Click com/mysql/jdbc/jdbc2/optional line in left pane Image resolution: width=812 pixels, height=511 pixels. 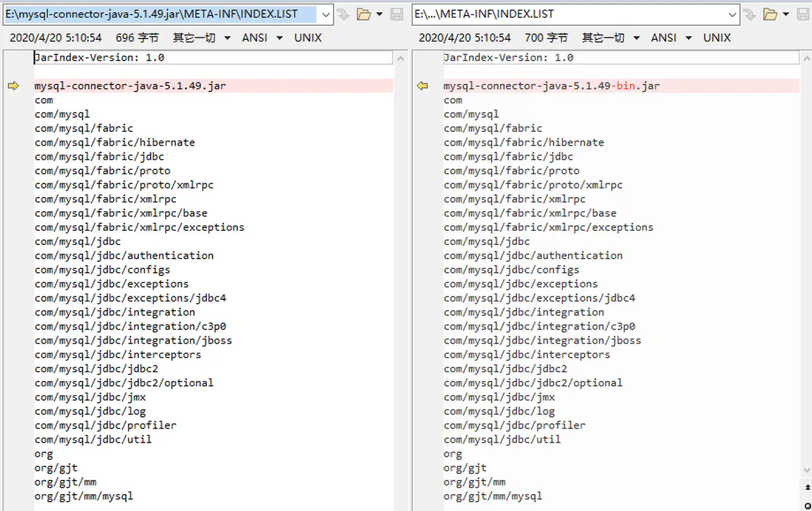[x=124, y=382]
